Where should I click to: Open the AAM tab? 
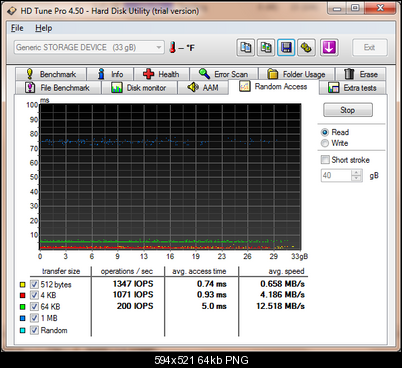tap(203, 88)
